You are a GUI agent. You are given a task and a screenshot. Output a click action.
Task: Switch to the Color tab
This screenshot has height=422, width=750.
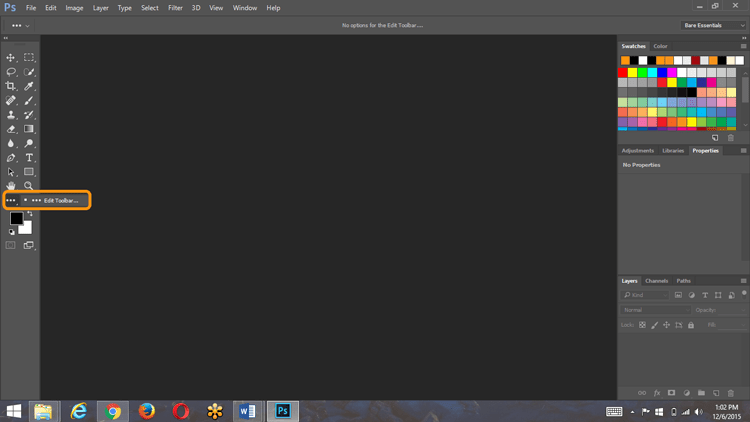660,46
